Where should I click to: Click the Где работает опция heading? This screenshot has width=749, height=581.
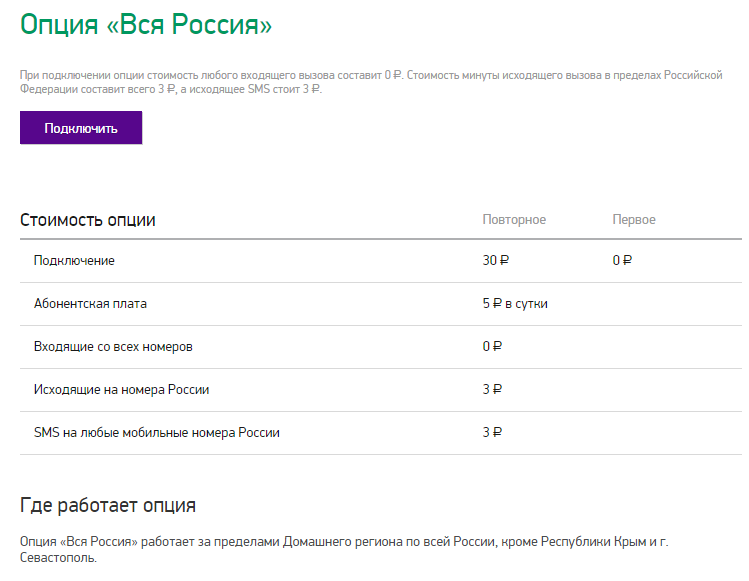(x=108, y=506)
